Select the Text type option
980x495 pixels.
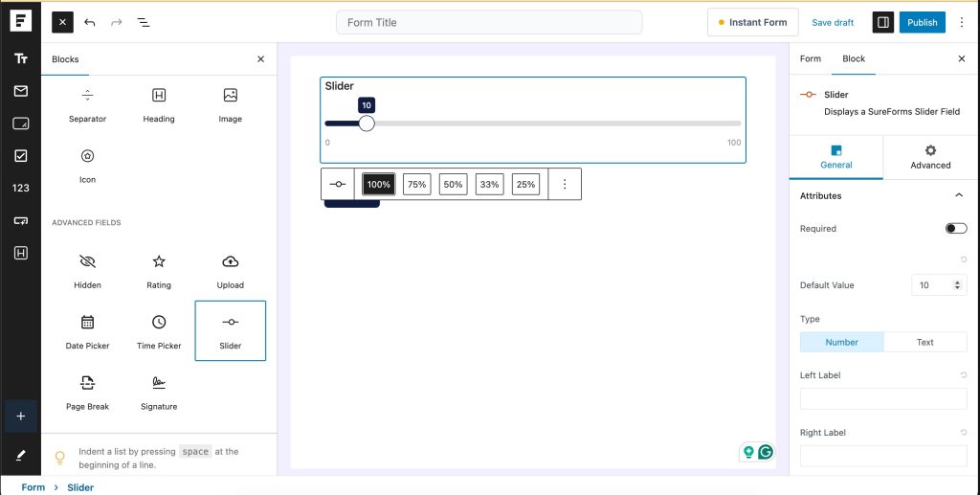click(x=924, y=342)
